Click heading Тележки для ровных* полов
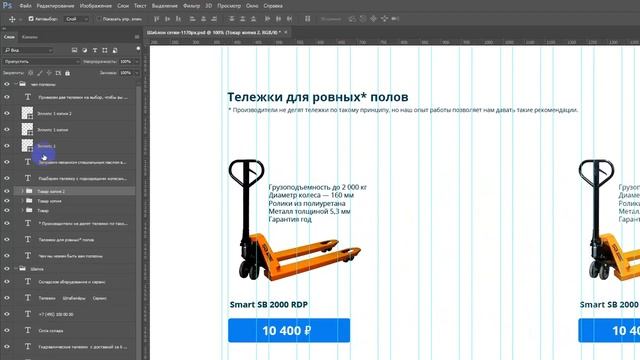 [318, 97]
